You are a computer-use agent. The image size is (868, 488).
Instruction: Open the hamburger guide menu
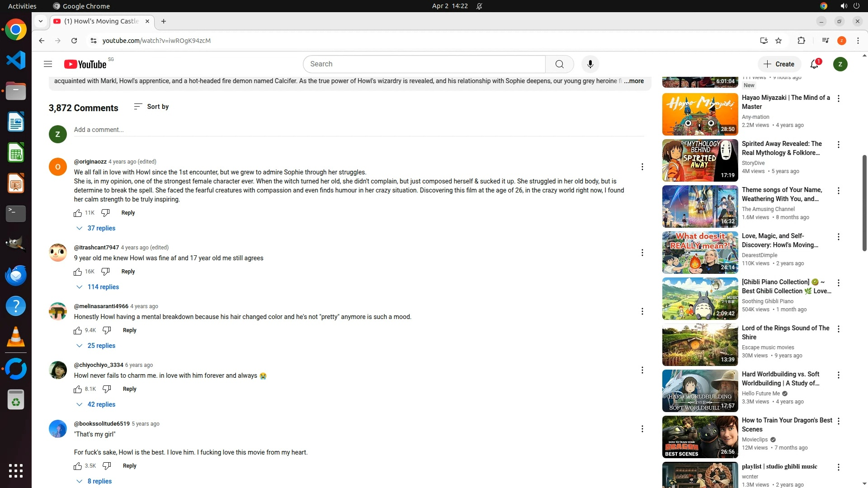(48, 64)
